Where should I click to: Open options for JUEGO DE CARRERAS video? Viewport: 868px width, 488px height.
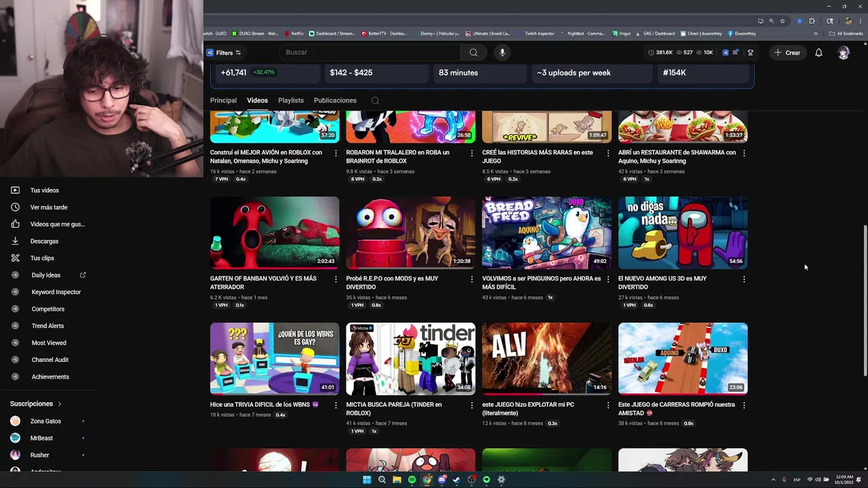[x=744, y=405]
